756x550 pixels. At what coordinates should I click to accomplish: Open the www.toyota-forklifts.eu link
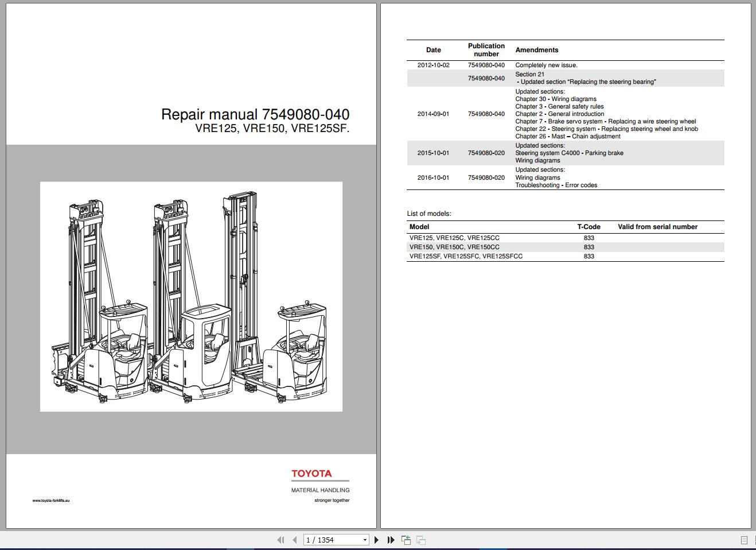pyautogui.click(x=51, y=501)
